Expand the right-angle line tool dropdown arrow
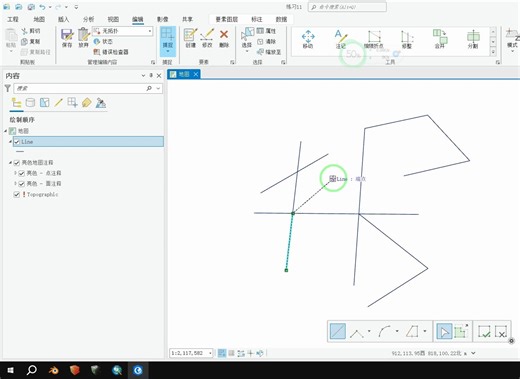 tap(369, 331)
